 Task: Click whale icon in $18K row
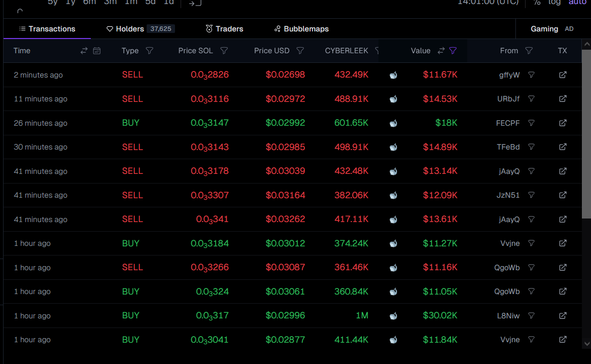point(393,123)
